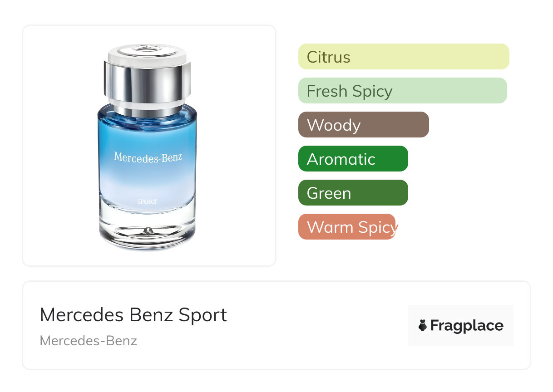Click the Fragplace perfume bottle logo icon
553x392 pixels.
click(423, 325)
